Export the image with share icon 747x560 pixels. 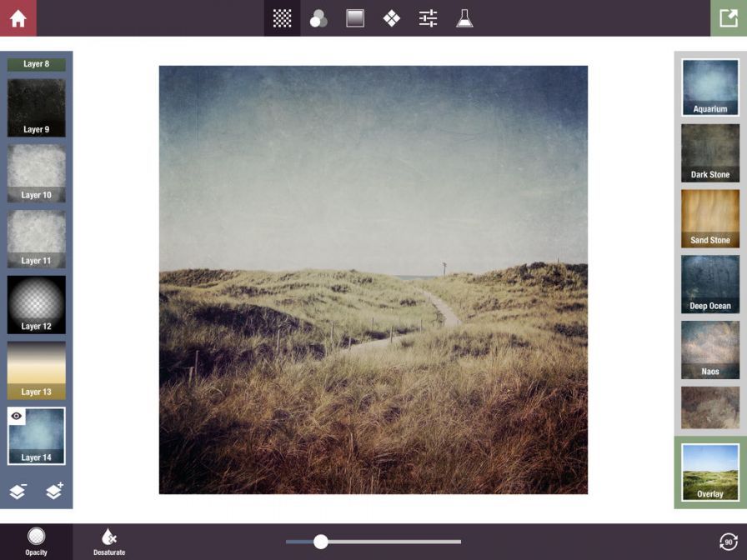click(x=728, y=18)
